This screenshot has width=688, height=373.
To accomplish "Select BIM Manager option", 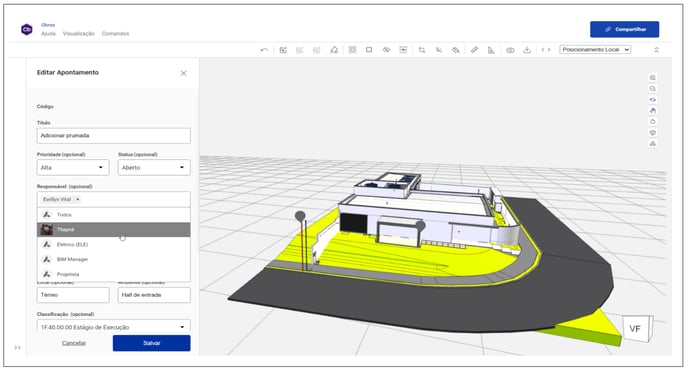I will click(114, 259).
